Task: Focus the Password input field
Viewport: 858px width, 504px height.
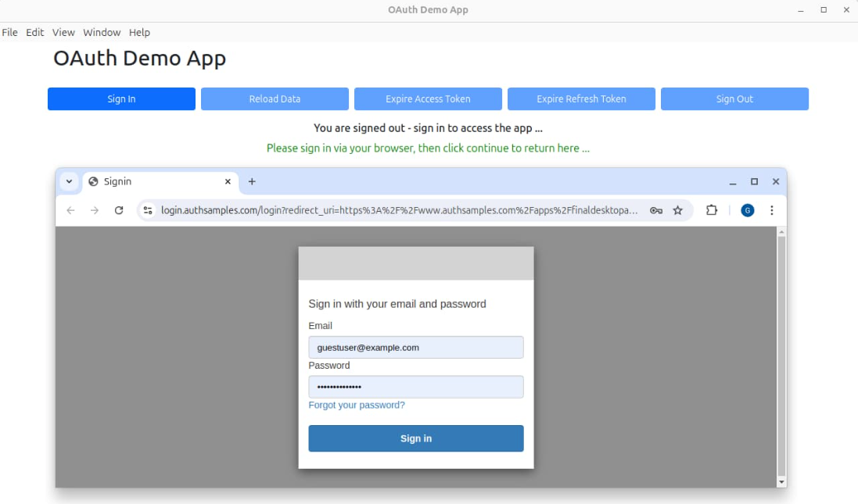Action: pos(416,387)
